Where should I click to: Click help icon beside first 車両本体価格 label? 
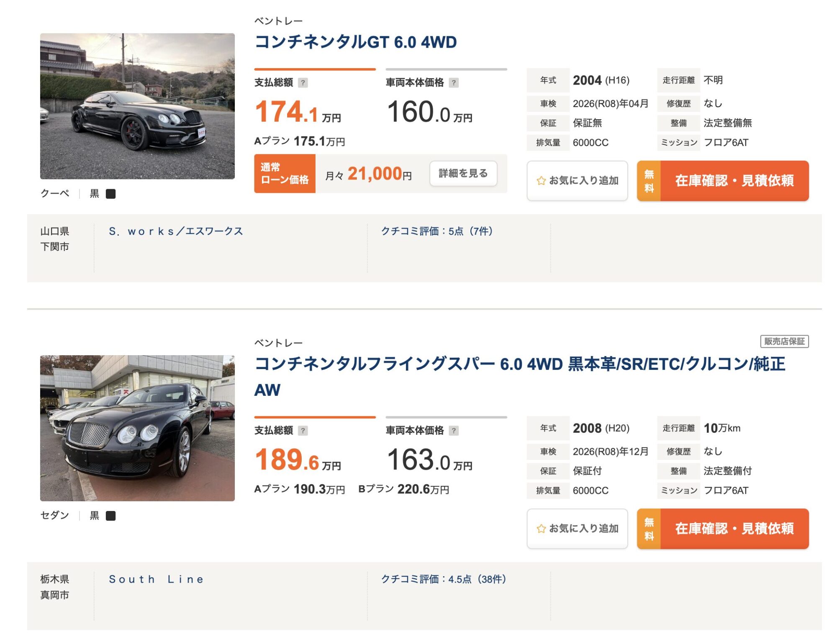[454, 83]
